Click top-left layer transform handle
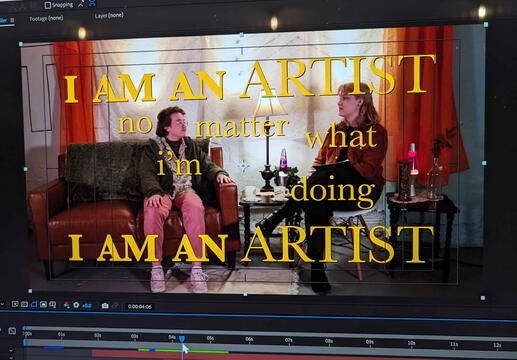The height and width of the screenshot is (360, 517). click(21, 44)
